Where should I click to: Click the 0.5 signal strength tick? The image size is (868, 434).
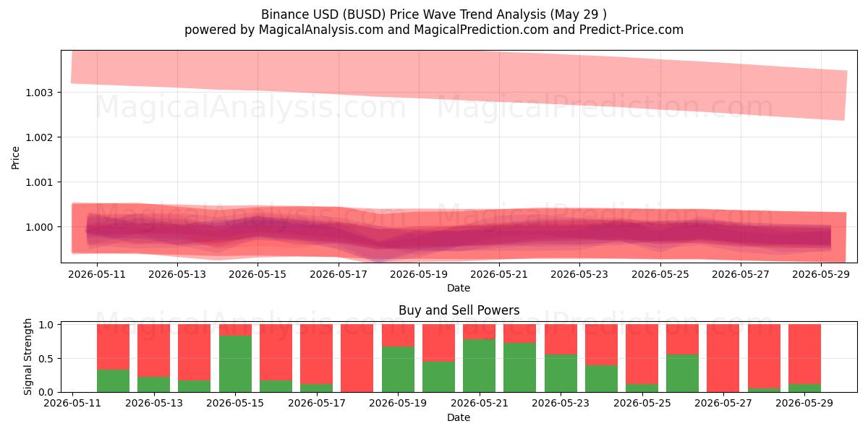coord(47,359)
